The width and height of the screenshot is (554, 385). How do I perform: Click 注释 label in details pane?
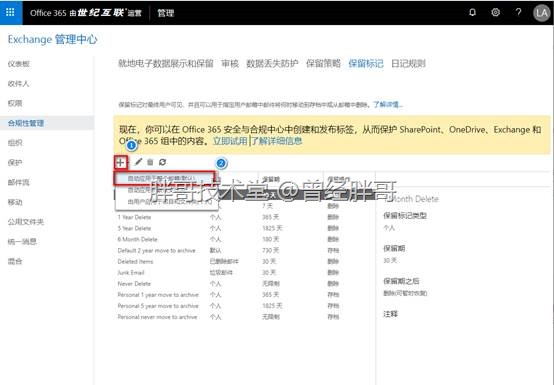point(390,314)
